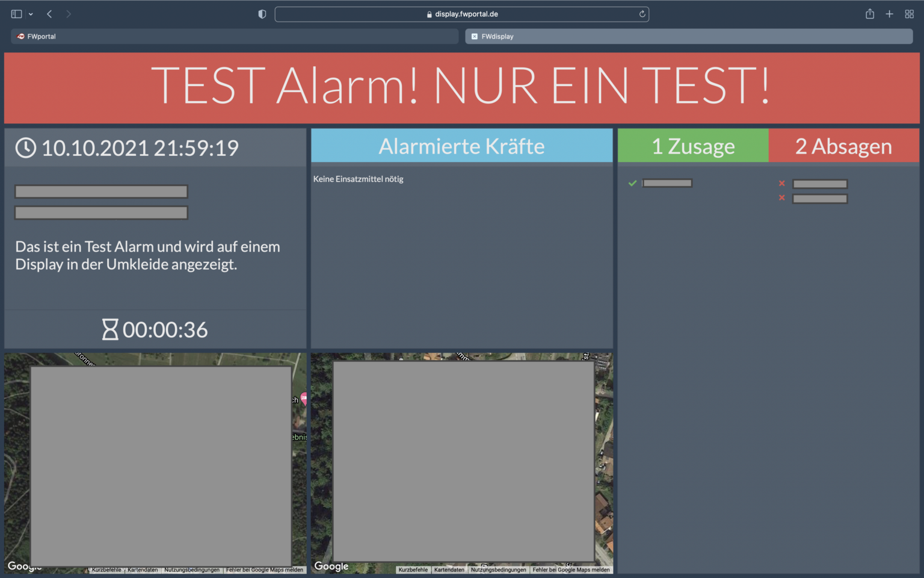Click the padlock icon in the address bar
Screen dimensions: 924x578
[x=429, y=14]
